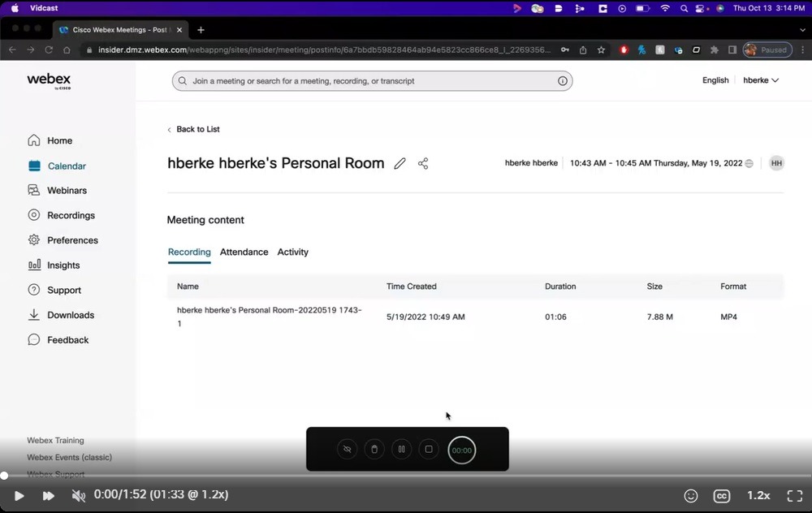Image resolution: width=812 pixels, height=513 pixels.
Task: Enter fullscreen video mode
Action: click(x=795, y=496)
